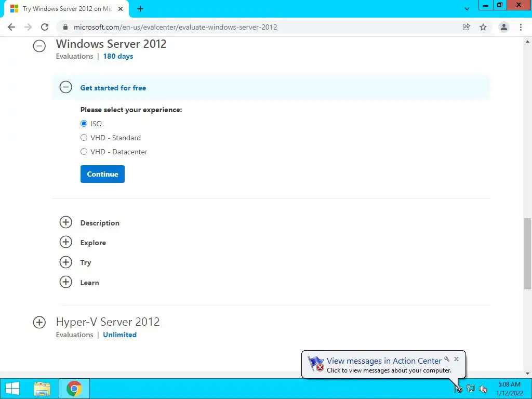This screenshot has width=532, height=399.
Task: Click the 180 days evaluation text
Action: 118,56
